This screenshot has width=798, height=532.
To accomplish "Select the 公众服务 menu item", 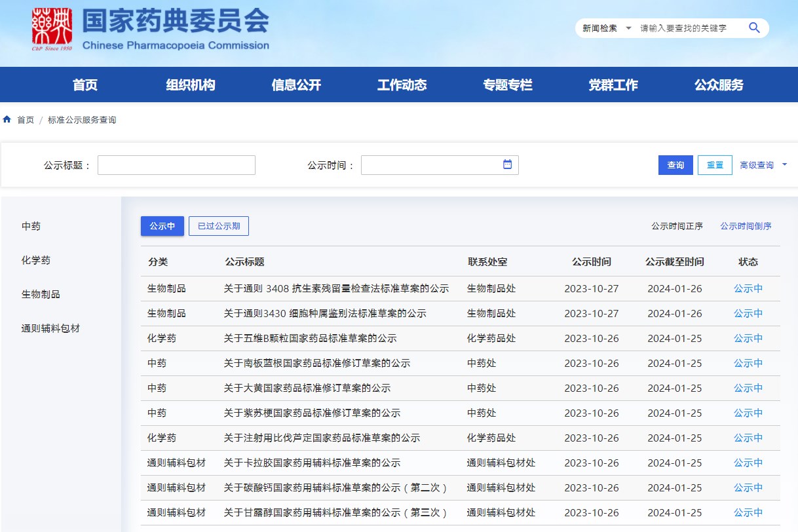I will pyautogui.click(x=719, y=85).
